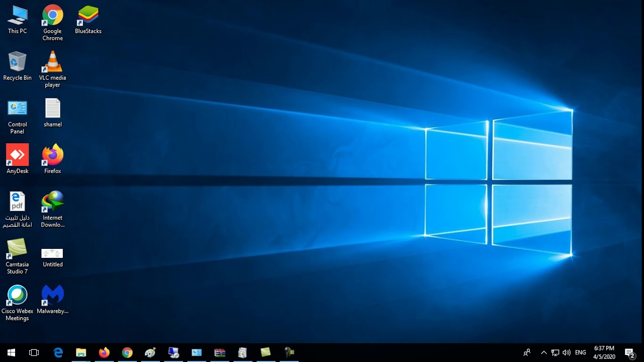Click the monitor icon beside Paint on taskbar
644x362 pixels.
[173, 352]
